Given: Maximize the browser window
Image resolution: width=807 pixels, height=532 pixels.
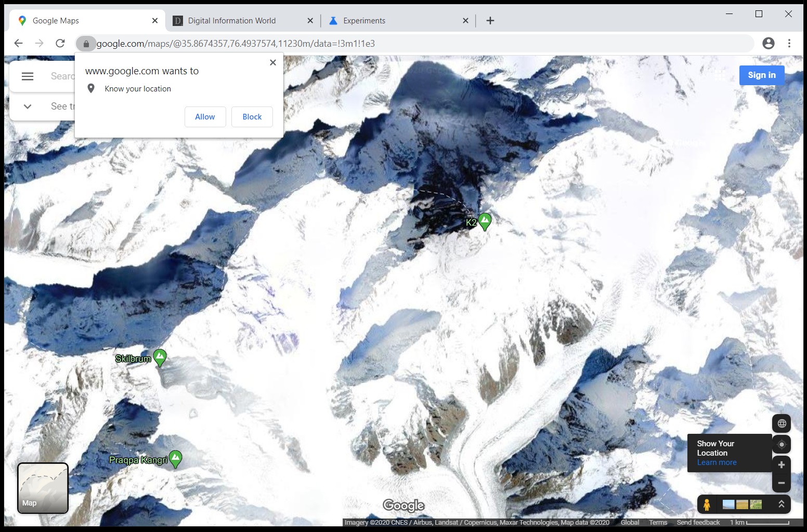Looking at the screenshot, I should click(759, 14).
